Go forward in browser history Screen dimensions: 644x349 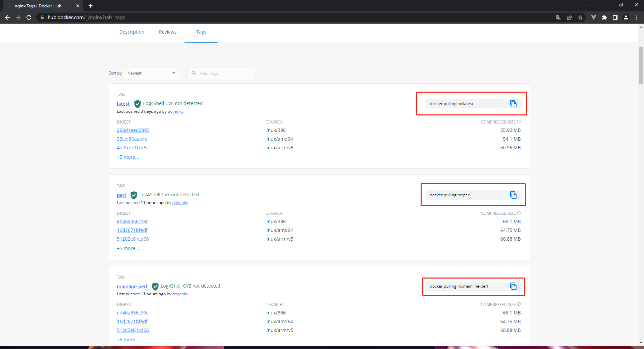tap(18, 17)
